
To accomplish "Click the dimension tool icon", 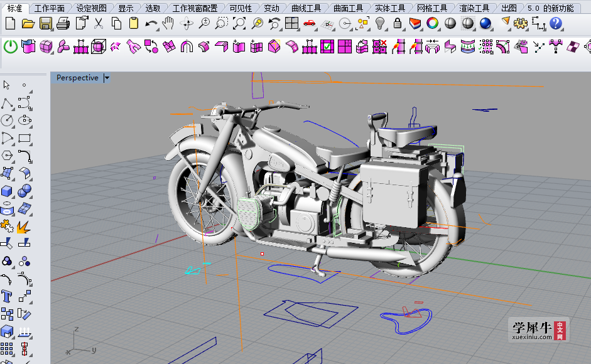I will [x=538, y=24].
